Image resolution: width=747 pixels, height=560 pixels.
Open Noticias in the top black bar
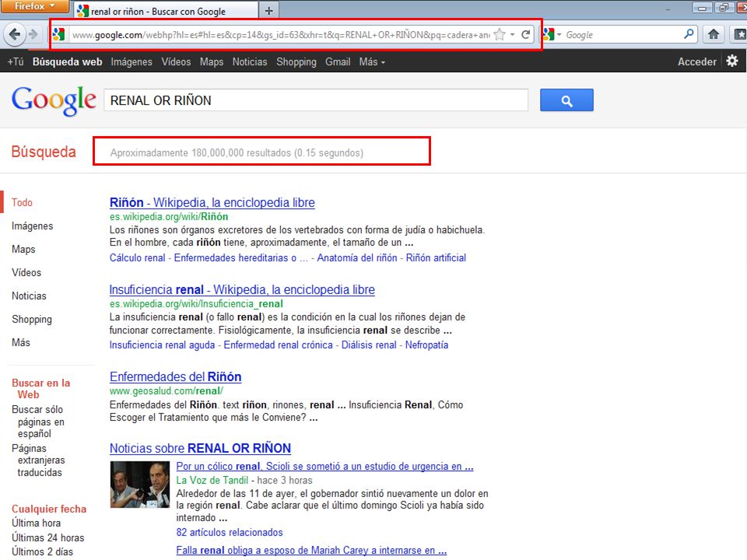click(250, 62)
